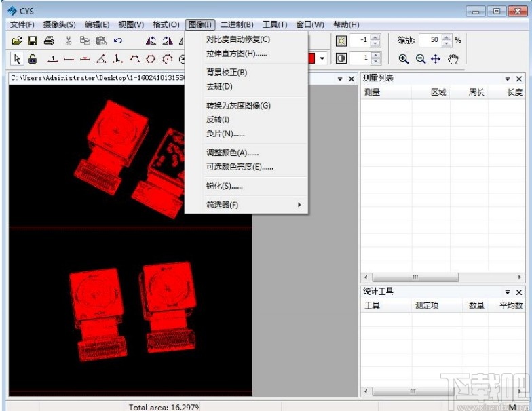
Task: Click the brightness sun icon
Action: point(341,41)
